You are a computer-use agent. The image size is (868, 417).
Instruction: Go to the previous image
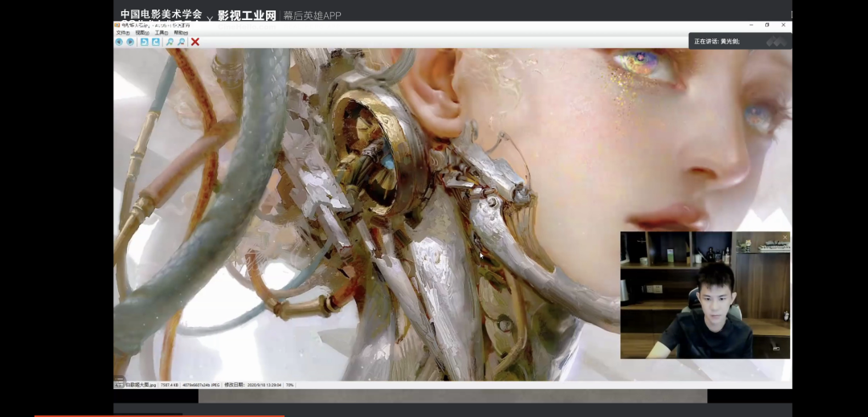pos(119,42)
